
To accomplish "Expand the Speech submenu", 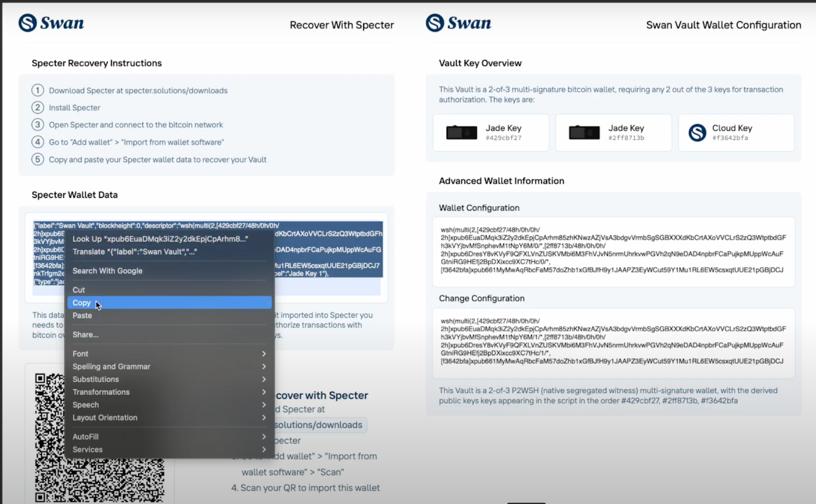I will 169,405.
